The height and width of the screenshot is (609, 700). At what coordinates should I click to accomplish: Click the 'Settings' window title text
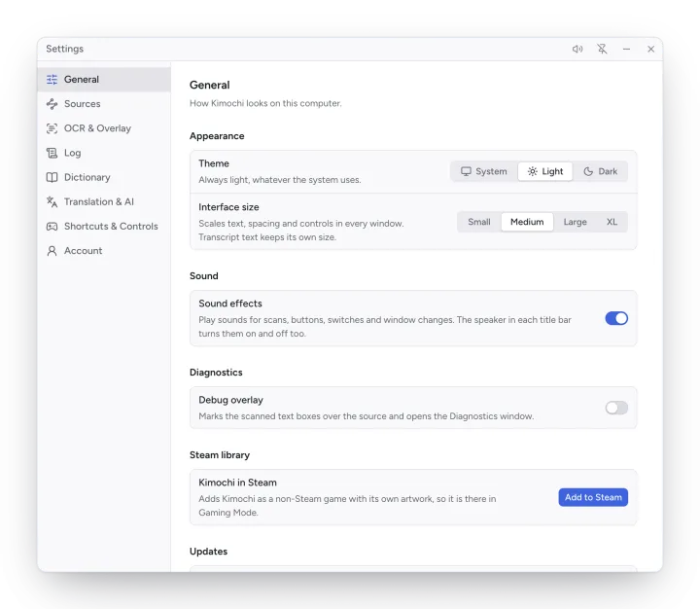65,49
